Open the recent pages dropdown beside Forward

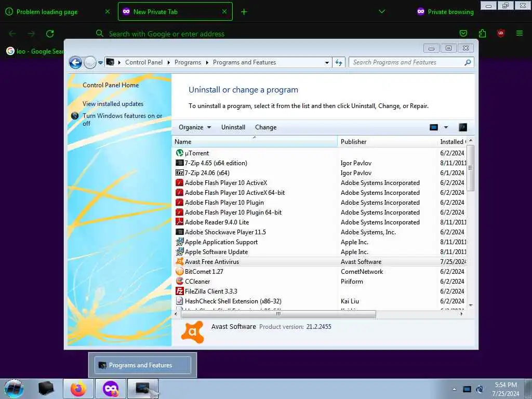100,63
